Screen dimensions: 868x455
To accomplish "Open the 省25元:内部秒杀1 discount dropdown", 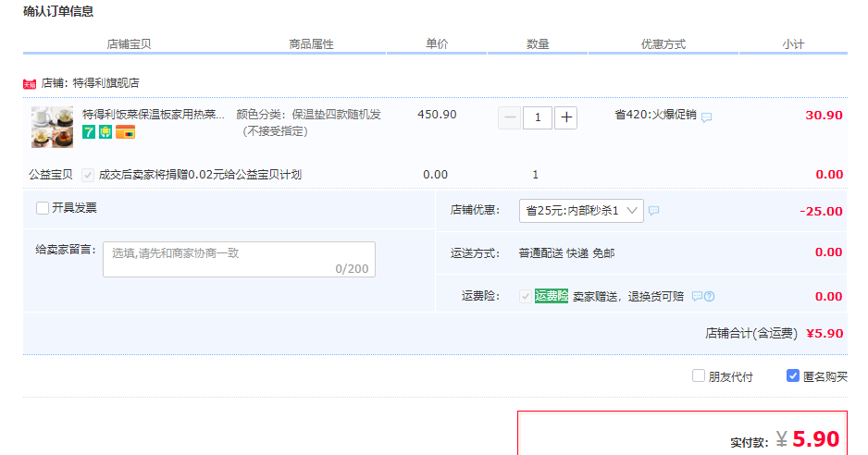I will tap(581, 211).
